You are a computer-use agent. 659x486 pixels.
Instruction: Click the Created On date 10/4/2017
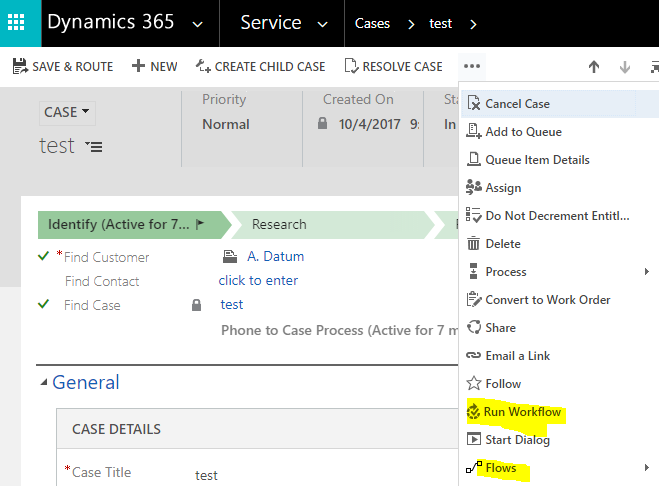369,124
